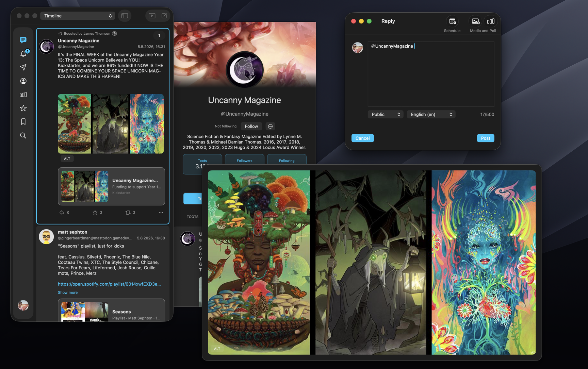The height and width of the screenshot is (369, 588).
Task: Click the media player toolbar icon
Action: pyautogui.click(x=152, y=16)
